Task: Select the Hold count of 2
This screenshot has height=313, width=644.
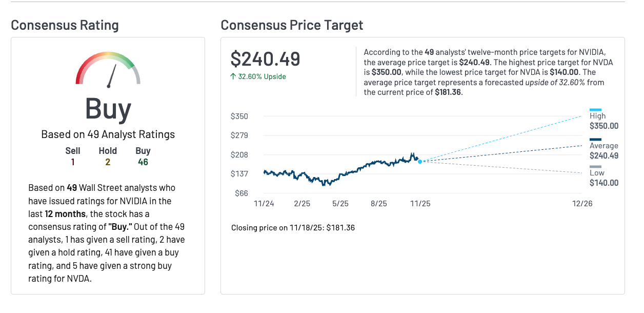Action: 108,162
